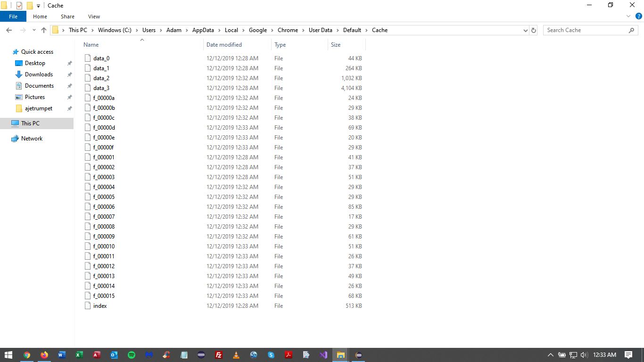Select the index file
Screen dimensions: 644x362
tap(100, 306)
